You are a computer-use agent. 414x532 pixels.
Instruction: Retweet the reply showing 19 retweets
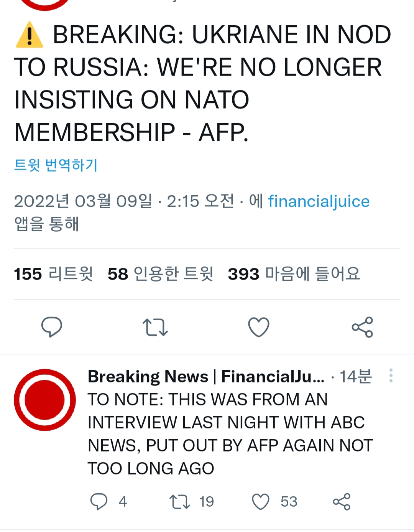[x=180, y=501]
